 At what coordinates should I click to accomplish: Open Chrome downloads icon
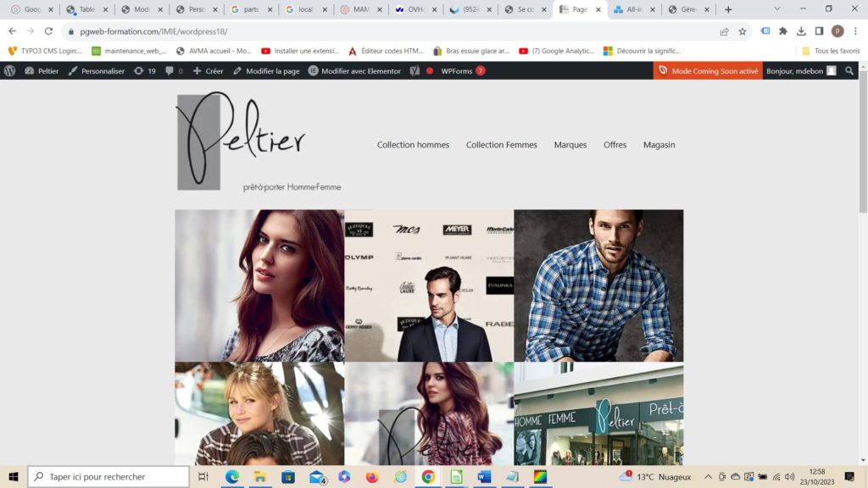801,31
